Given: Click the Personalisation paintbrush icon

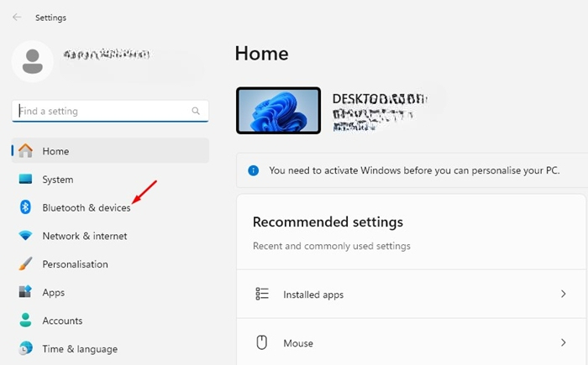Looking at the screenshot, I should [x=25, y=263].
